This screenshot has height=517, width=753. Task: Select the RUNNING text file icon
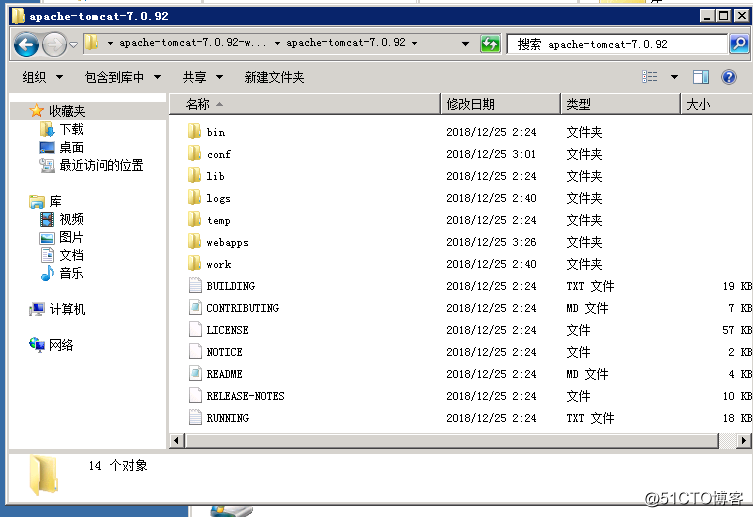point(195,418)
